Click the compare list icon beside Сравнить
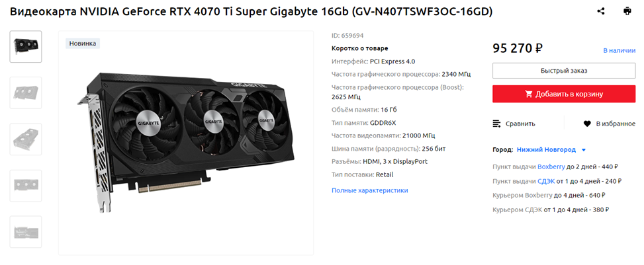644x265 pixels. coord(497,124)
